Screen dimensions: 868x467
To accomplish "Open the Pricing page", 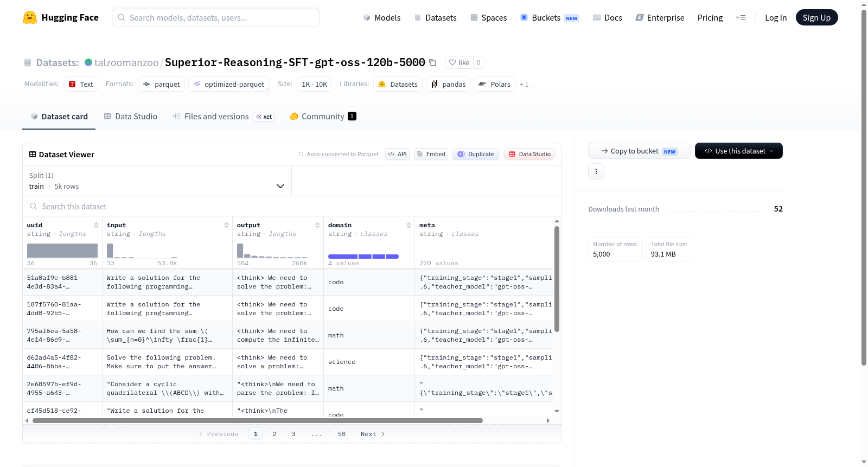I will [x=710, y=17].
